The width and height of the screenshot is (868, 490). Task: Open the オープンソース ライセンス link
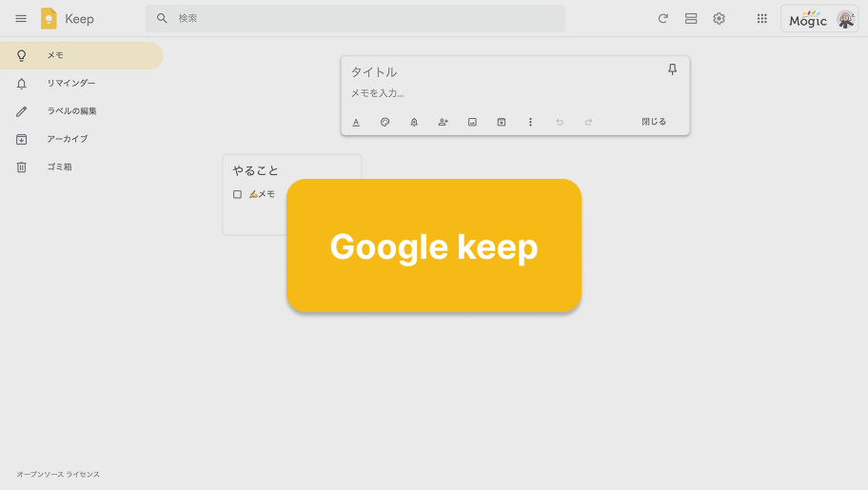click(x=58, y=475)
